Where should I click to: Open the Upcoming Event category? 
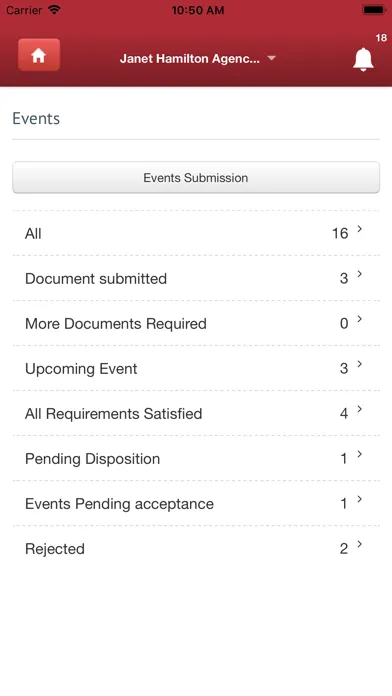196,368
